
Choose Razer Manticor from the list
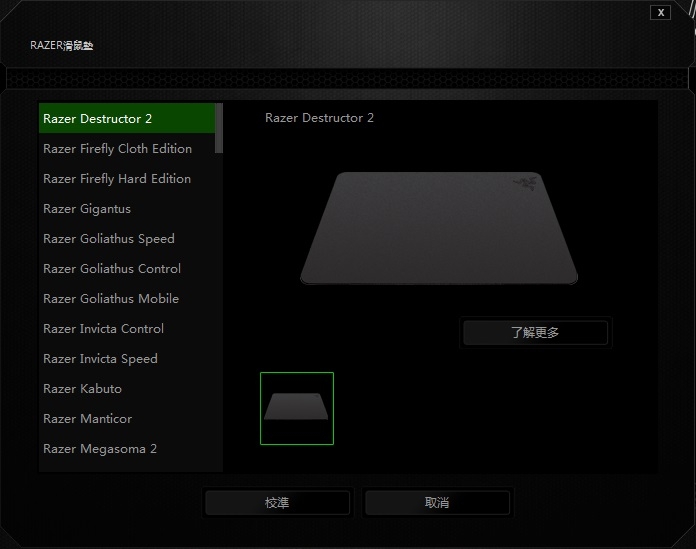[x=127, y=419]
